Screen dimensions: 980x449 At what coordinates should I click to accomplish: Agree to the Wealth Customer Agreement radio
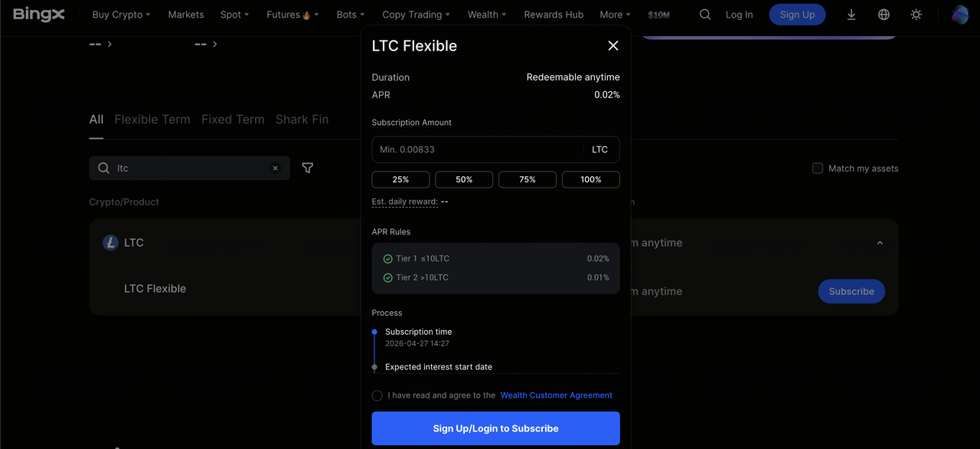point(377,395)
